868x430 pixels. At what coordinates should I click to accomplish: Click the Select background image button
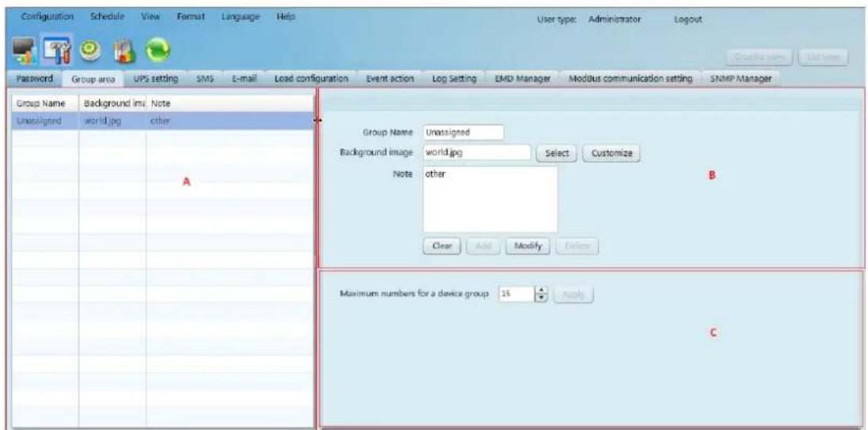point(557,153)
